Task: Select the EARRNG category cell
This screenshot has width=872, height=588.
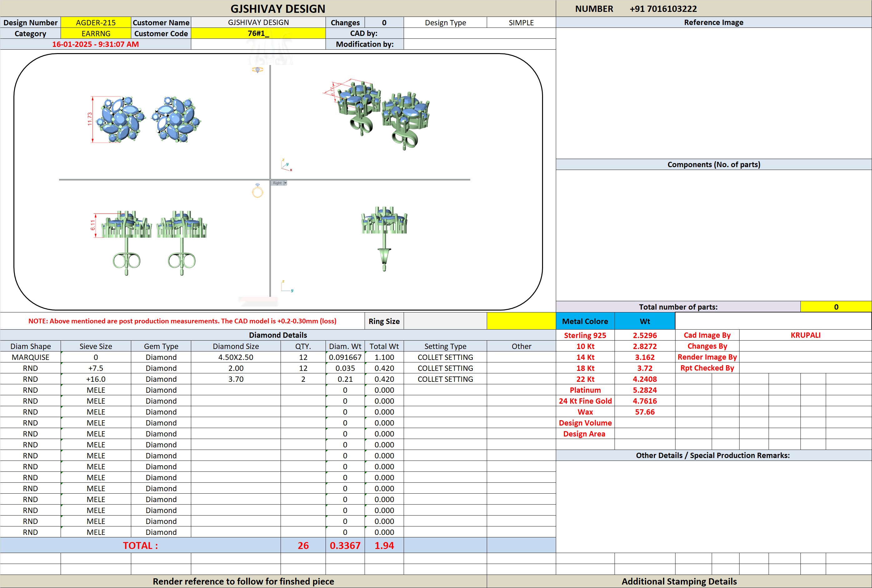Action: pos(96,33)
